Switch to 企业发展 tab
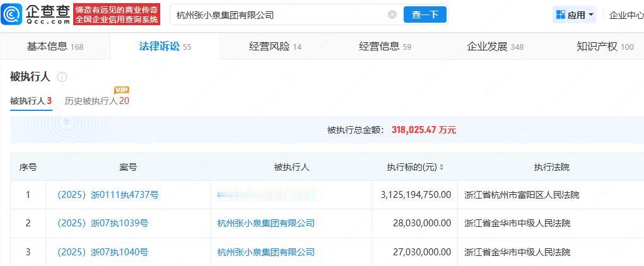Image resolution: width=644 pixels, height=266 pixels. 495,47
